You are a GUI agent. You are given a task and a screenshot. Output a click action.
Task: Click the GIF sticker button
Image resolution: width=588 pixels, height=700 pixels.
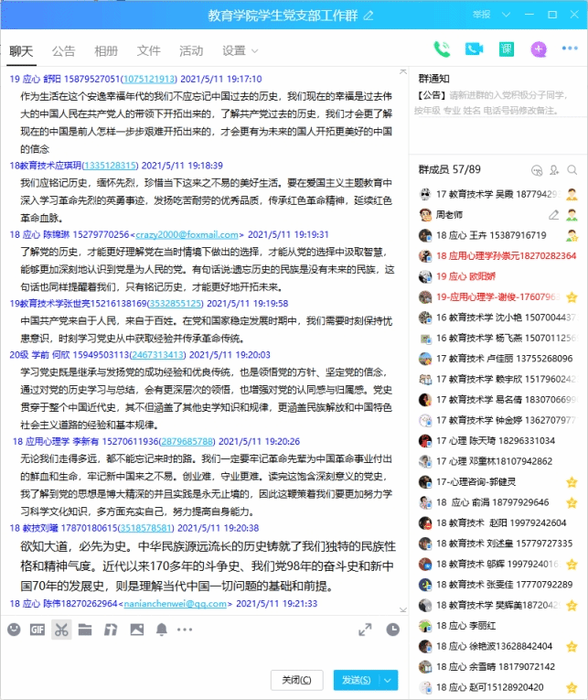click(37, 630)
